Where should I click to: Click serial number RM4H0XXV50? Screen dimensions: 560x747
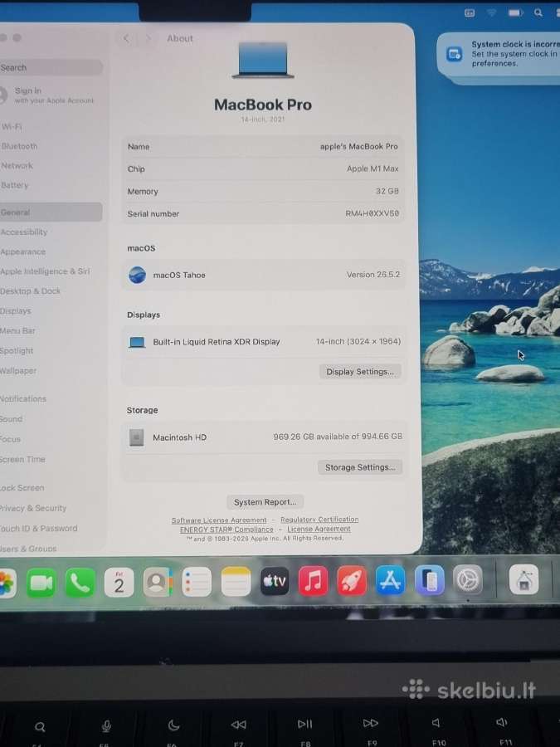(373, 213)
